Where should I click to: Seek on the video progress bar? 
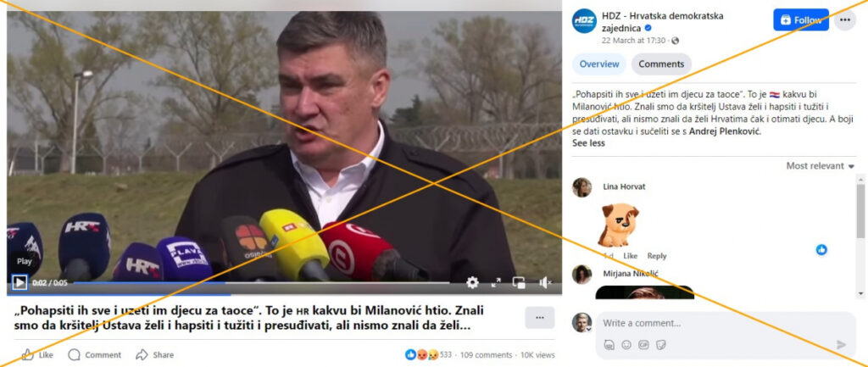261,283
